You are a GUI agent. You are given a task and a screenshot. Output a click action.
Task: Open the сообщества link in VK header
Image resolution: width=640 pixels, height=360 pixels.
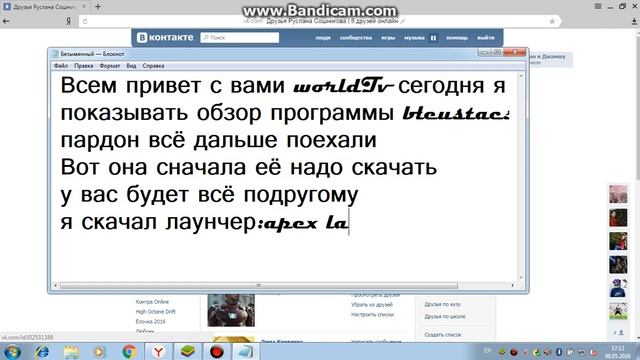(356, 38)
